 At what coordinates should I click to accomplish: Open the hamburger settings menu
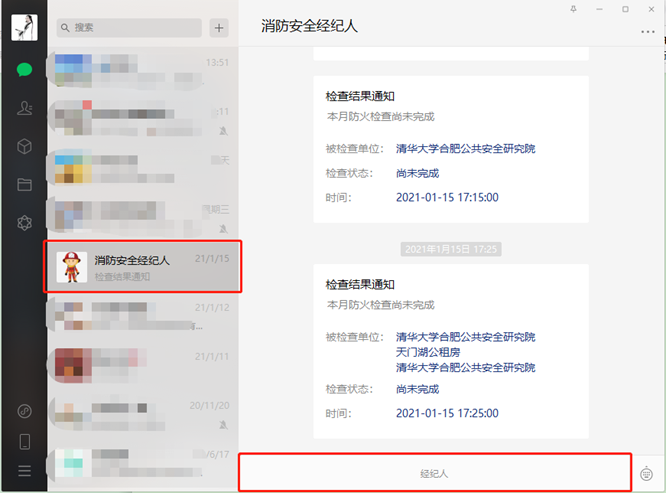click(24, 470)
